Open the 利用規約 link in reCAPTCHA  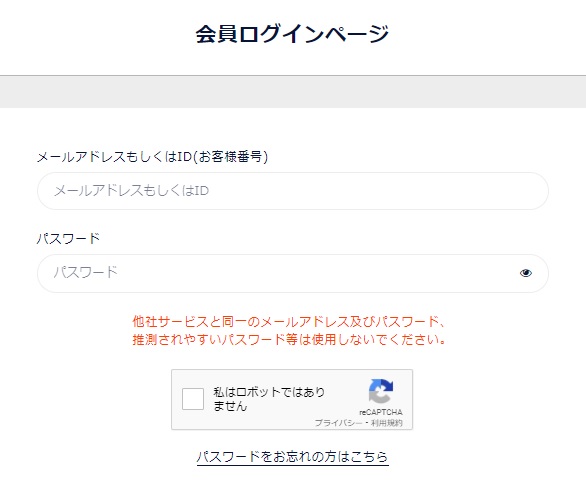(x=386, y=423)
